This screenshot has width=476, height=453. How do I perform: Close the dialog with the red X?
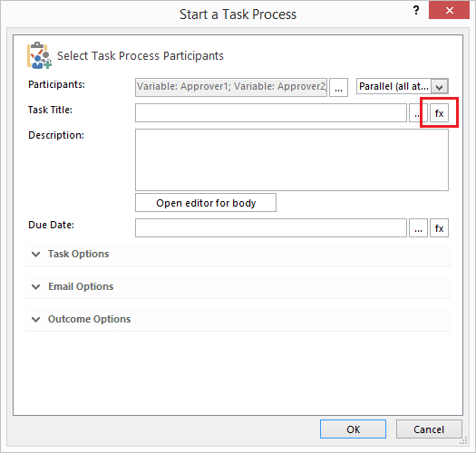tap(450, 11)
